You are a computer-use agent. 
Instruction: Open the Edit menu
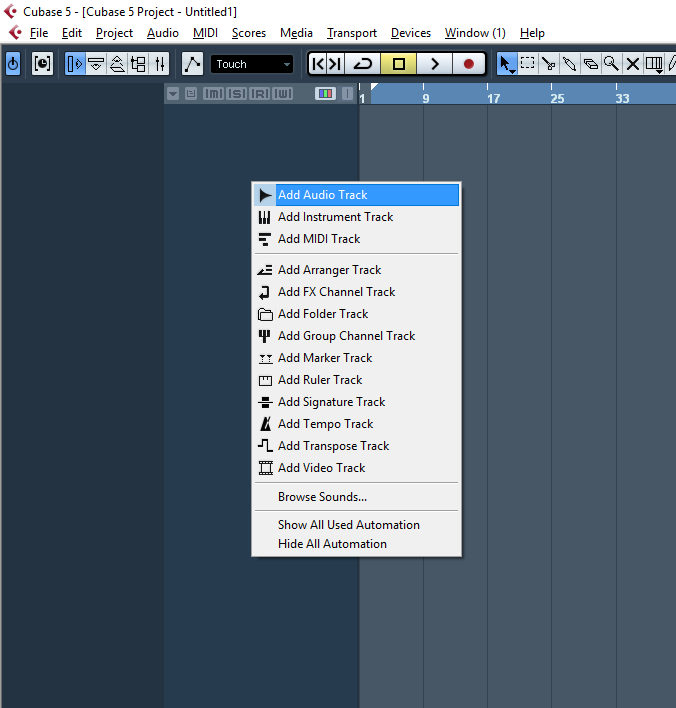coord(72,33)
